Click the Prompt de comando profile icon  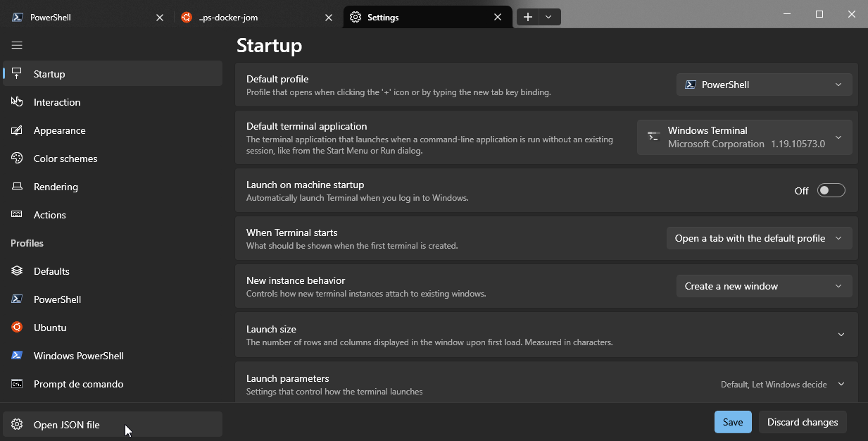point(17,384)
